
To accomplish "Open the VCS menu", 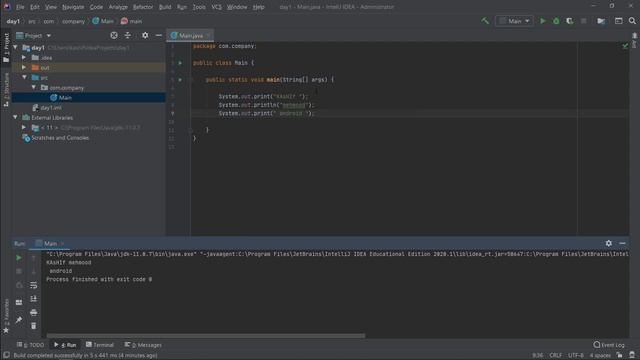I will pos(216,7).
